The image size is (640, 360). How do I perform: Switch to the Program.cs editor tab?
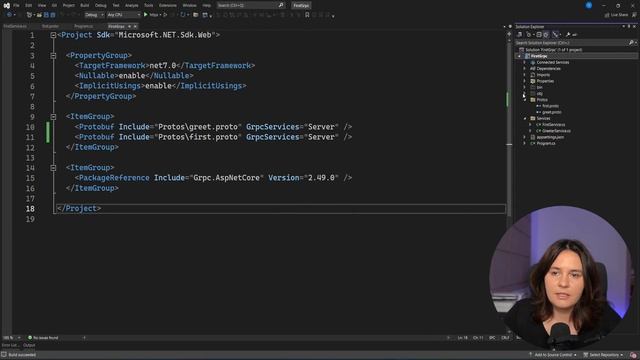coord(83,26)
